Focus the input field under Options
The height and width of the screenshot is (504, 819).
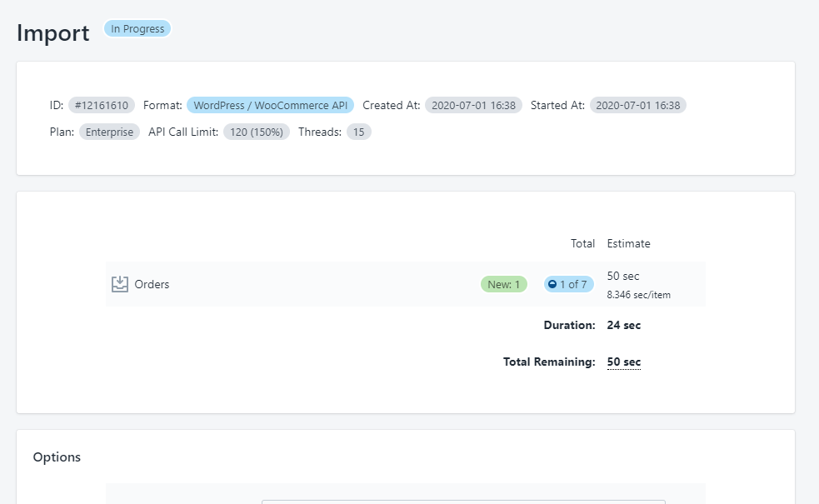click(x=463, y=502)
